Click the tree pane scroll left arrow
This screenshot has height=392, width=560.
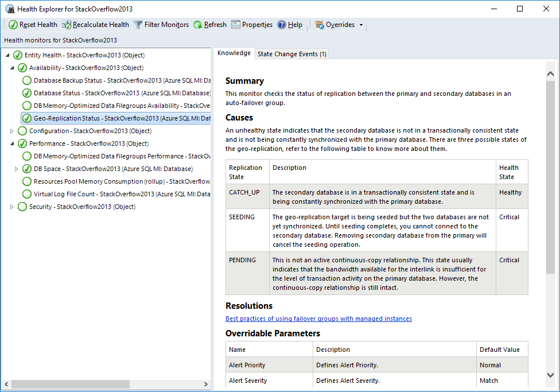6,384
